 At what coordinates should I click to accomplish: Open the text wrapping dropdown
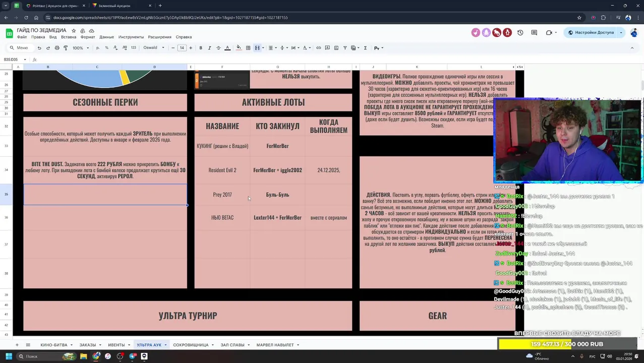[x=295, y=48]
